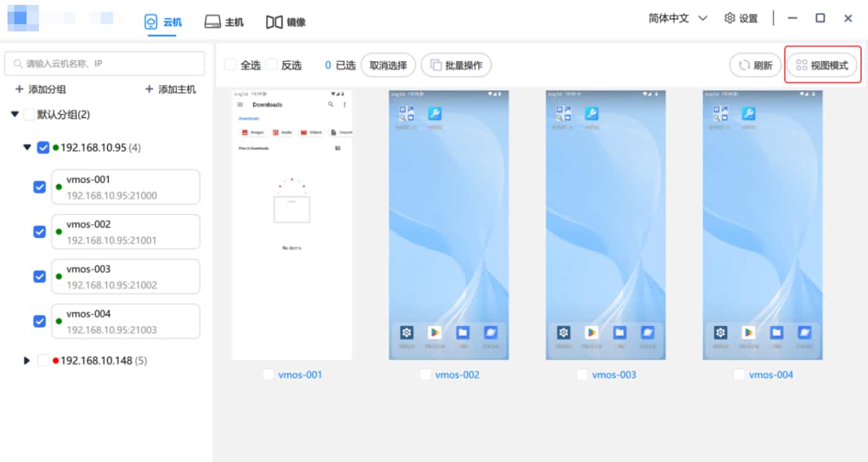Switch to the 主机 (host) tab

pos(224,22)
